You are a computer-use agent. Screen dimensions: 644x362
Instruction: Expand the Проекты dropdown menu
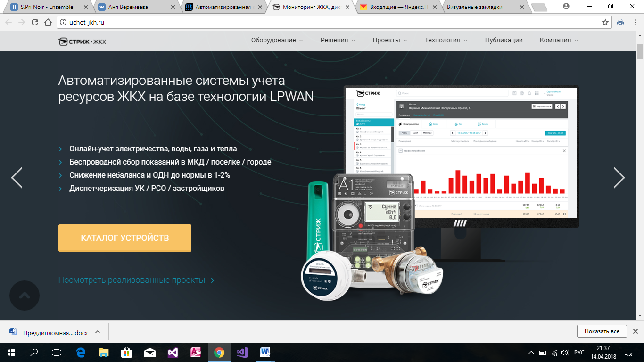point(390,41)
